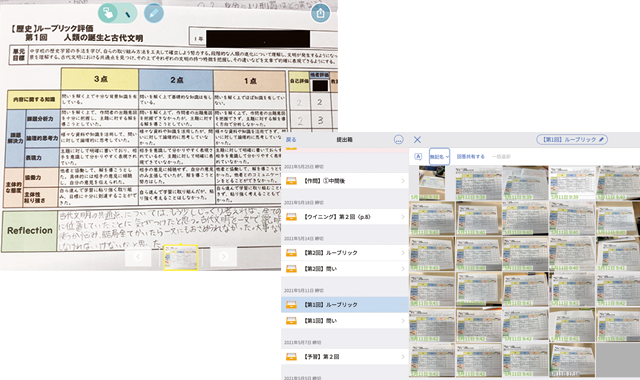This screenshot has height=380, width=640.
Task: Tap the round pencil edit icon
Action: pyautogui.click(x=154, y=13)
